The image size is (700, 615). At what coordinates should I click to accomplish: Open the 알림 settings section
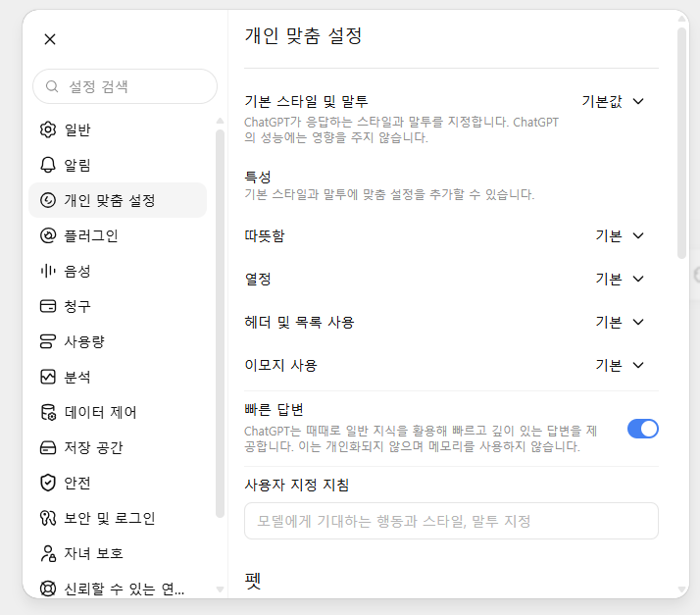pos(118,165)
